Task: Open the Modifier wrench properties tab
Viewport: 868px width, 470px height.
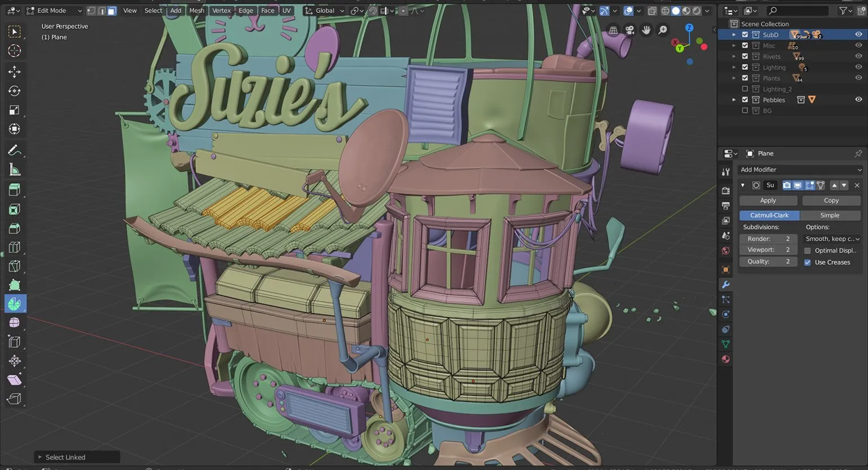Action: [726, 285]
